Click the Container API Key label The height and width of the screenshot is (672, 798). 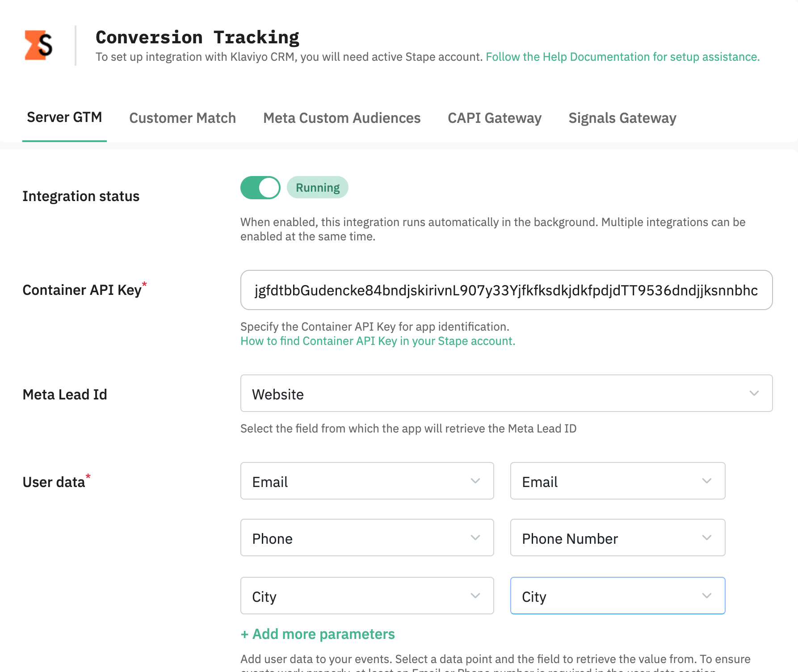(82, 290)
